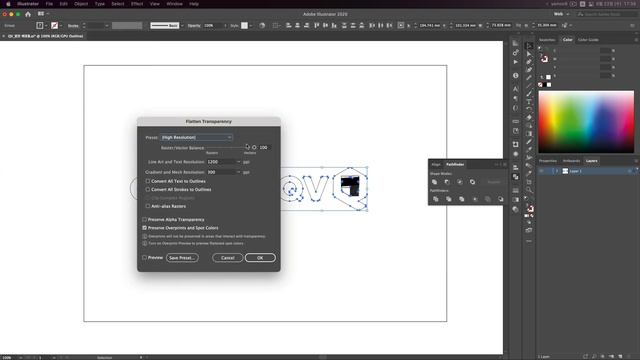The image size is (640, 360).
Task: Click the toolbar Fill and Stroke indicator
Action: click(529, 208)
